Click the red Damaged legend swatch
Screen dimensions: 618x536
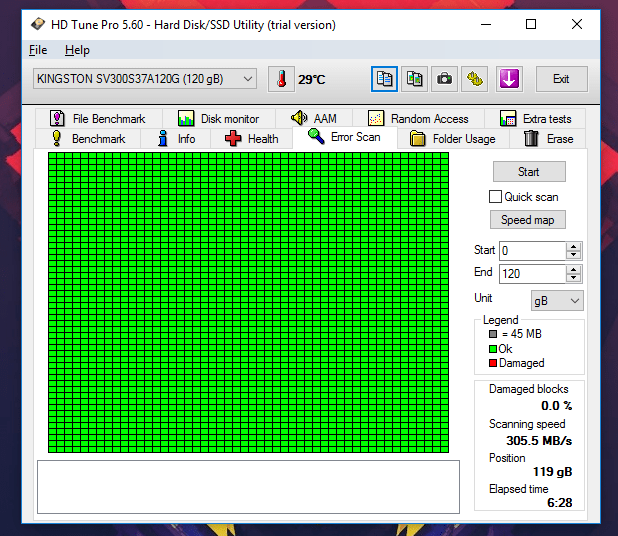493,363
